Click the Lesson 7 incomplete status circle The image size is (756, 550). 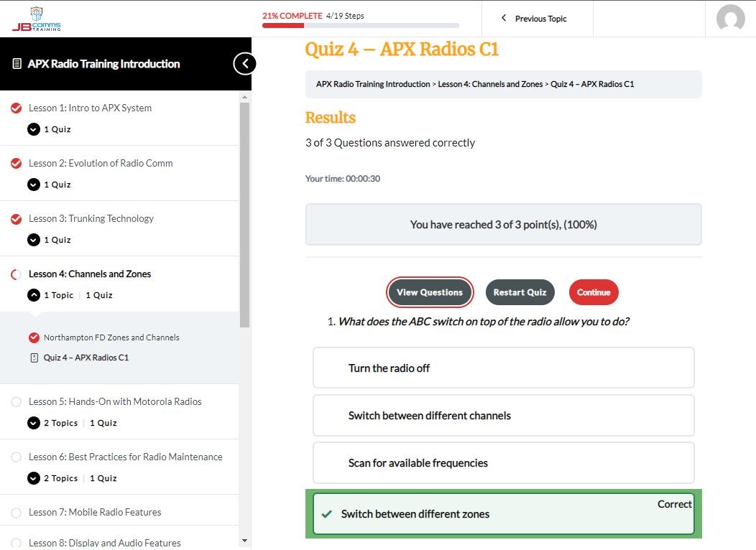pos(16,513)
